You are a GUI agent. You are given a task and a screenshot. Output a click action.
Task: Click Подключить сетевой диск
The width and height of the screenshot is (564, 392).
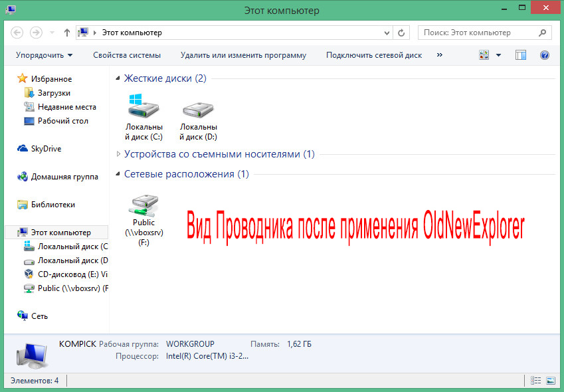[x=374, y=55]
